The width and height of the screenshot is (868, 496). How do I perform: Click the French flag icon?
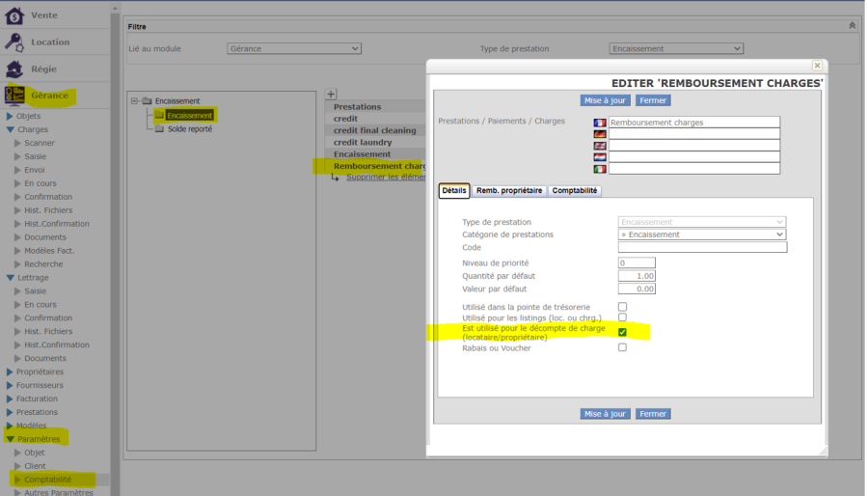click(x=600, y=123)
